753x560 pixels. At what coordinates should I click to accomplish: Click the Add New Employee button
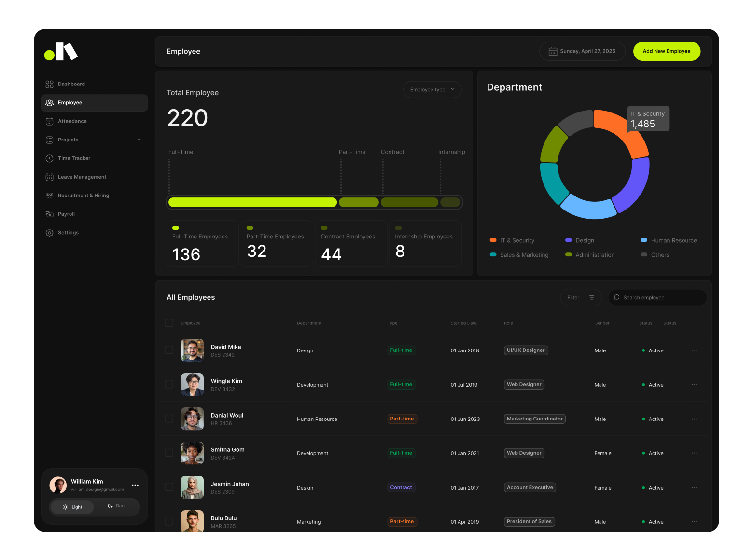tap(666, 51)
